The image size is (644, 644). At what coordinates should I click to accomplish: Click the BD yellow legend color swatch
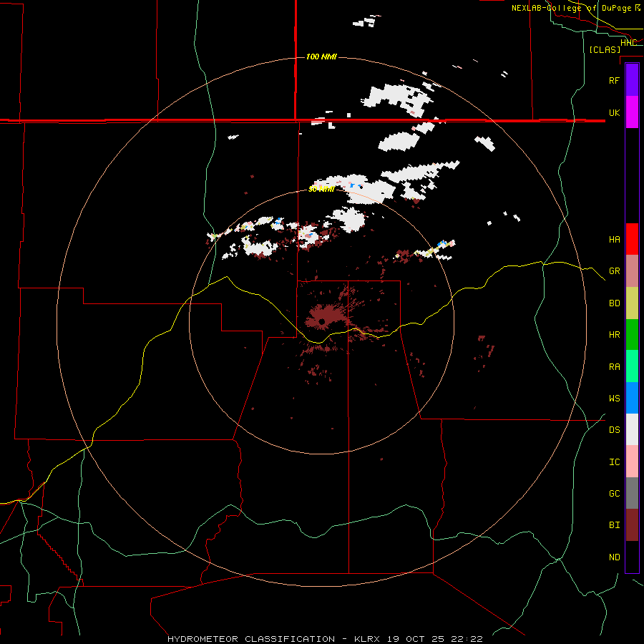632,303
